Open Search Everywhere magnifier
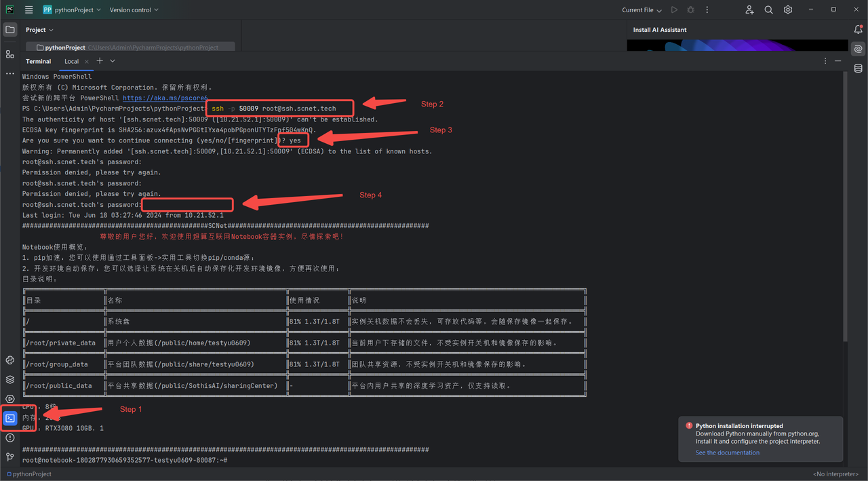 click(x=768, y=10)
